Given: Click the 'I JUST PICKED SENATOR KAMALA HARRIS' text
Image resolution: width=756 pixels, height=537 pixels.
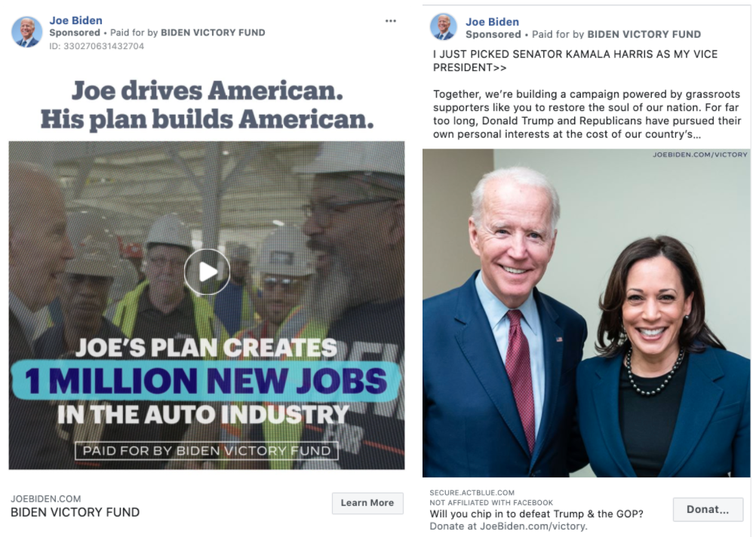Looking at the screenshot, I should 575,61.
